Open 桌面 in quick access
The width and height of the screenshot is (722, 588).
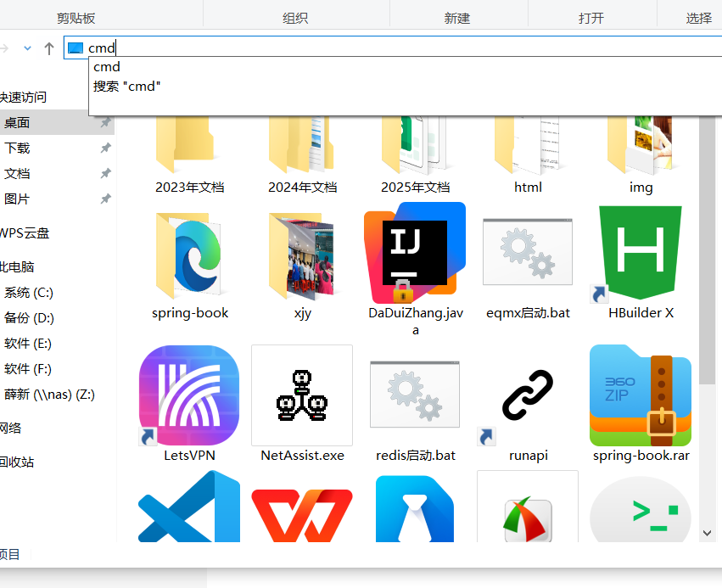pos(17,122)
